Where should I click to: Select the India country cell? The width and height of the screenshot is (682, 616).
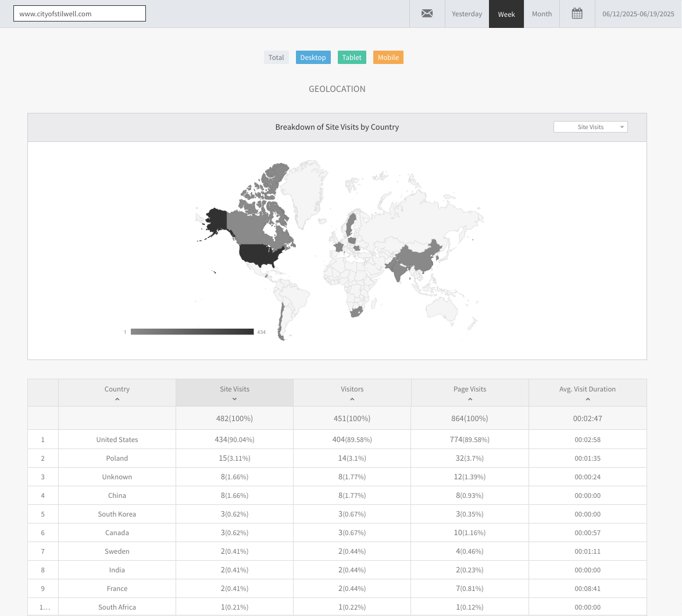117,570
